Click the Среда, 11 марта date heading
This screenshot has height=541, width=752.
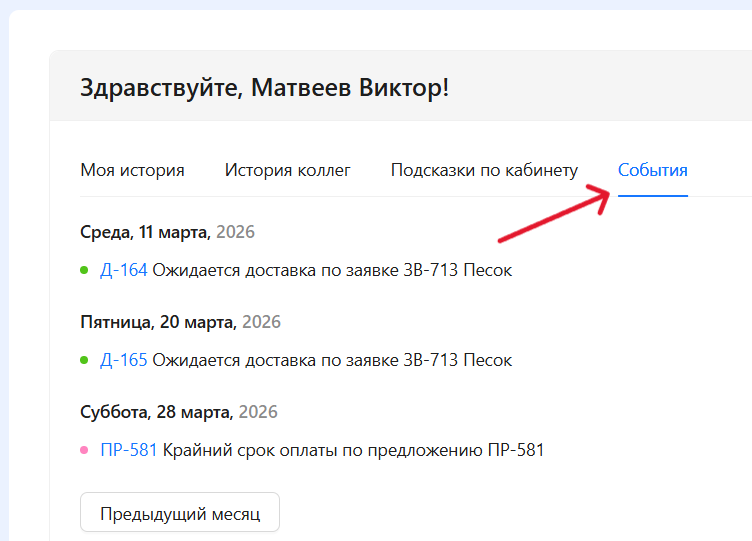tap(167, 232)
